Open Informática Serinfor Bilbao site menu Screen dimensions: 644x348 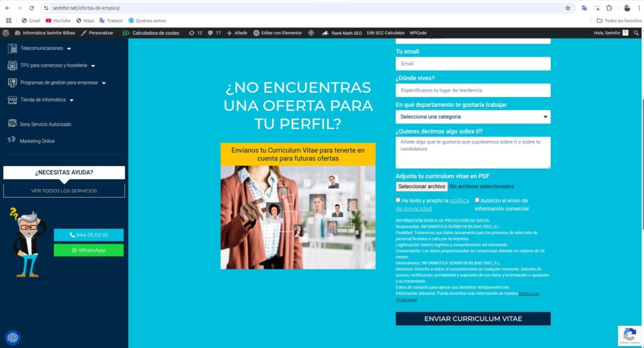45,33
